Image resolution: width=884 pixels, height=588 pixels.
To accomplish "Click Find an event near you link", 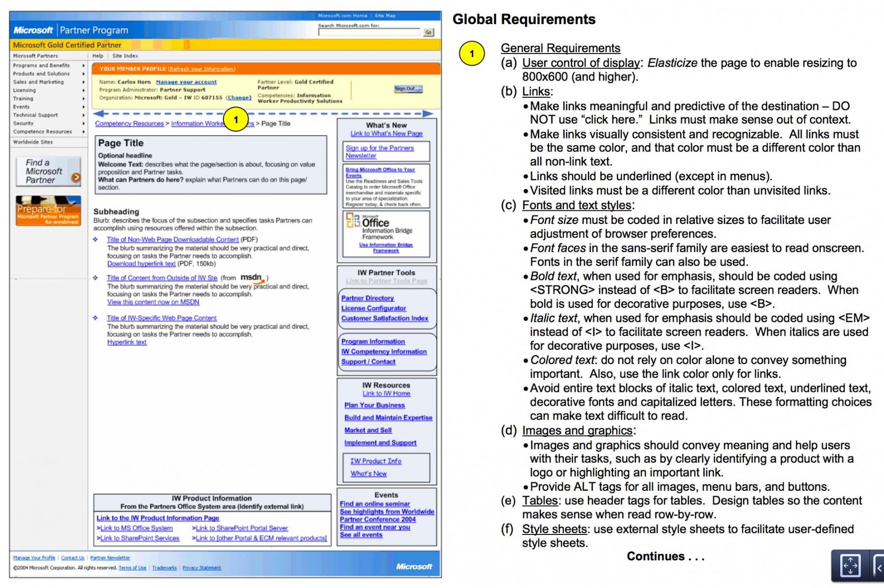I will (x=375, y=527).
